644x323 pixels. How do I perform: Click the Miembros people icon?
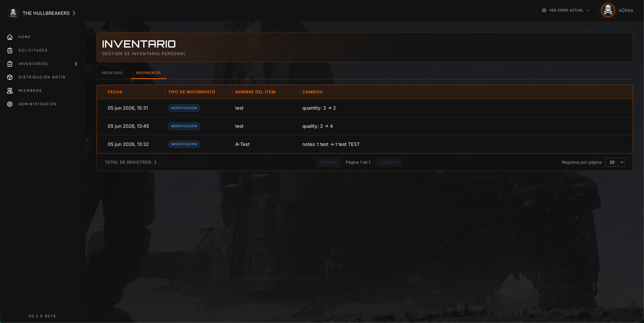tap(10, 91)
